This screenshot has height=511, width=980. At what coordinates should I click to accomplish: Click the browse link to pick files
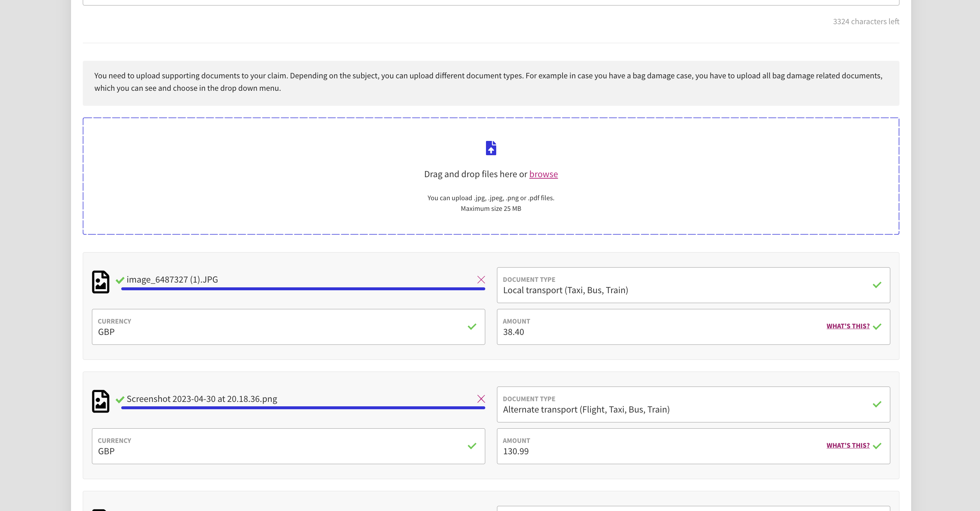tap(543, 174)
